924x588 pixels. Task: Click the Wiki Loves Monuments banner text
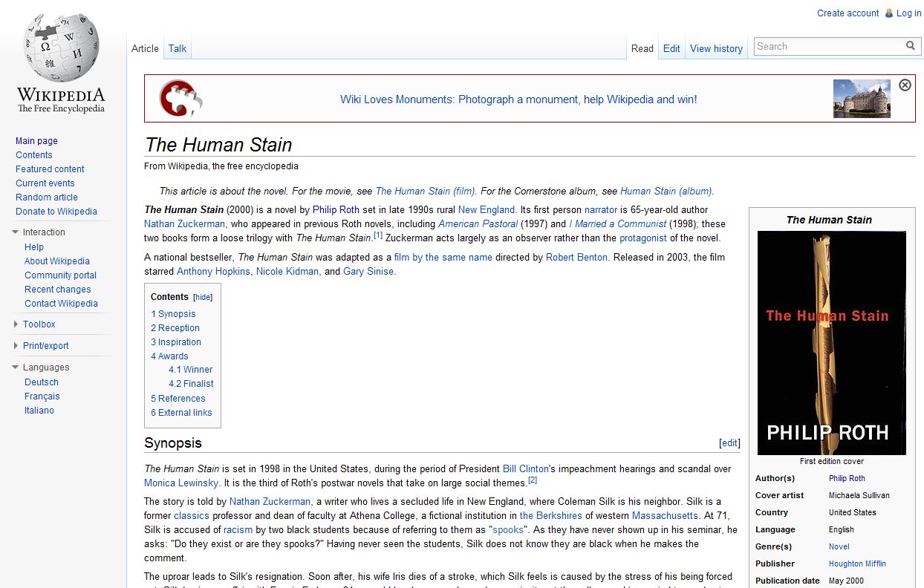tap(518, 99)
